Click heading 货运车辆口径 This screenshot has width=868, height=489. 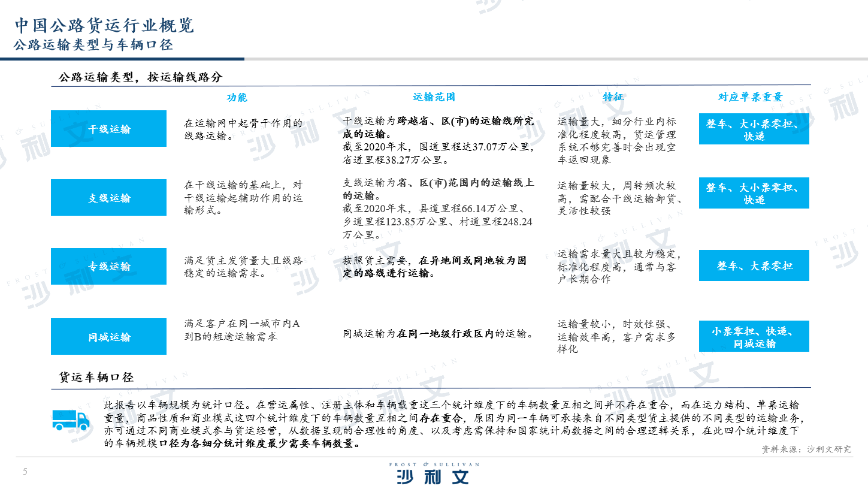click(x=96, y=378)
